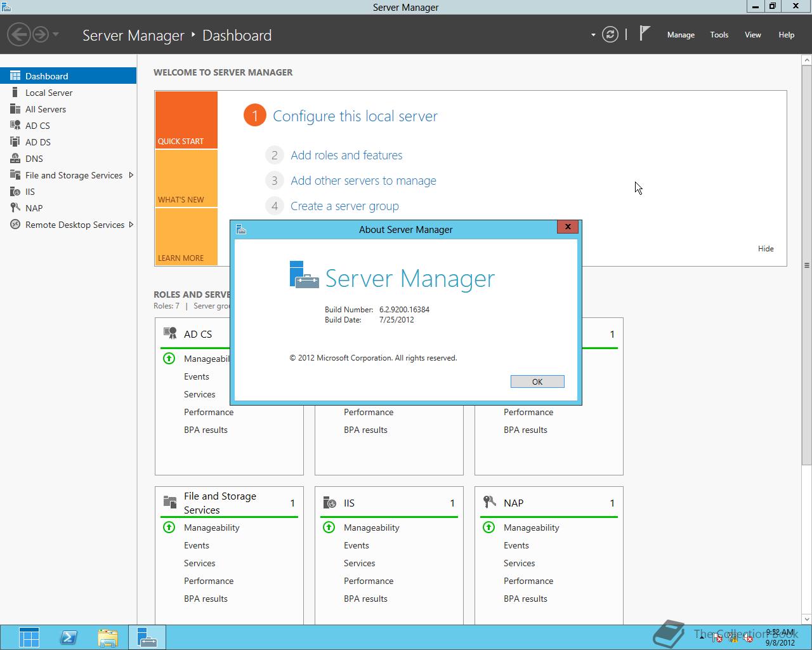812x650 pixels.
Task: Open the Start button on taskbar
Action: click(x=29, y=637)
